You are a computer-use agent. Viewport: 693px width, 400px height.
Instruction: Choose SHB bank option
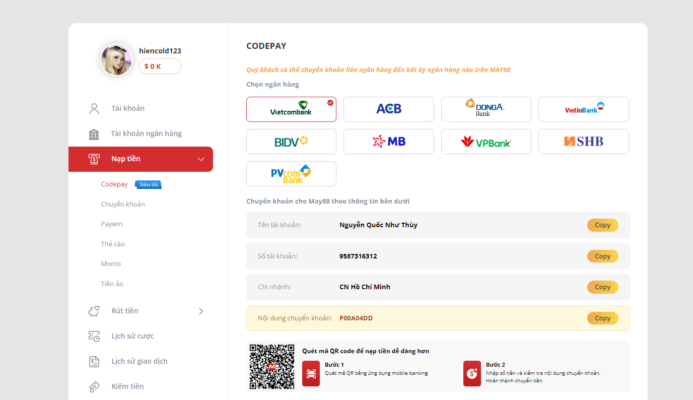tap(583, 141)
